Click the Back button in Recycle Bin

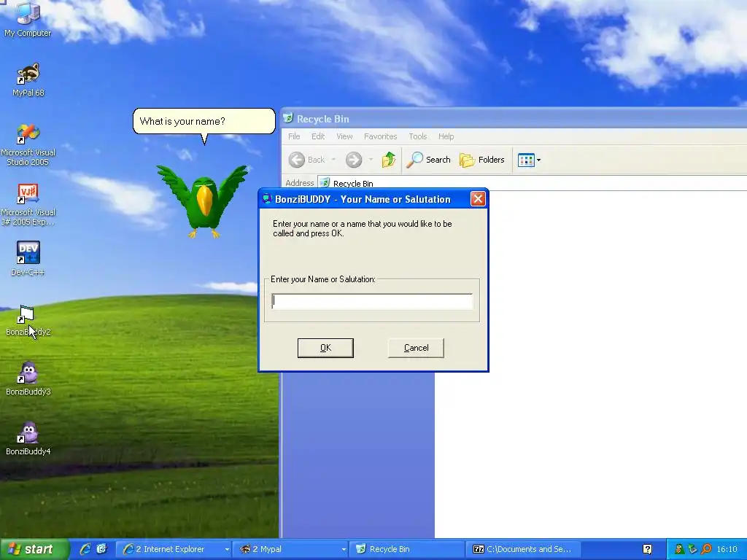(307, 160)
